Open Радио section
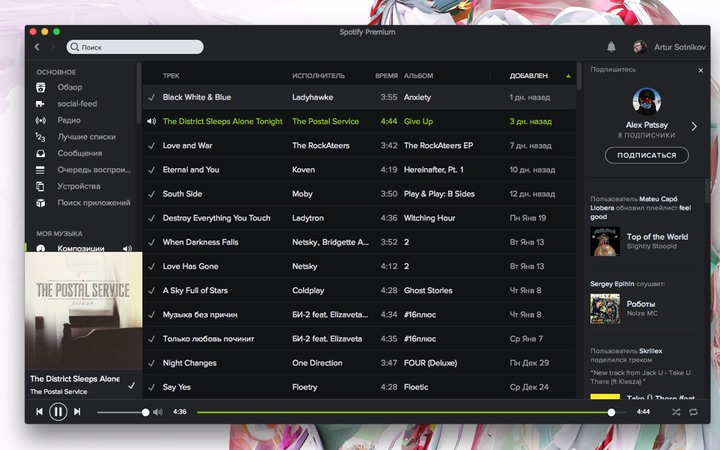Screen dimensions: 720x450 point(69,120)
